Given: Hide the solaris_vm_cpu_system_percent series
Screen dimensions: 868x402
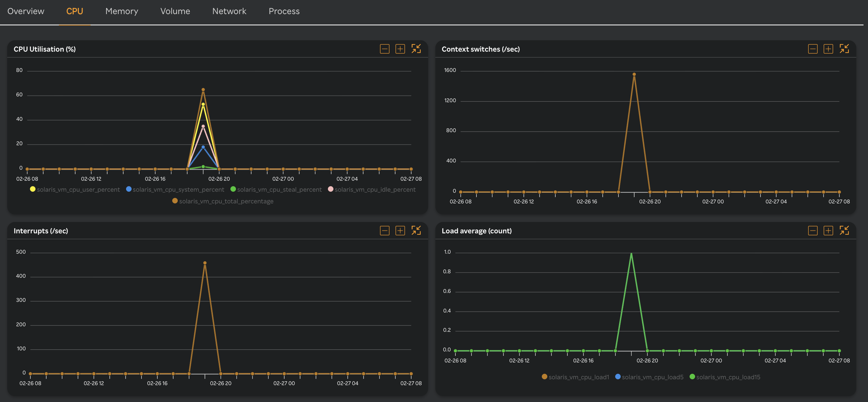Looking at the screenshot, I should [x=178, y=189].
